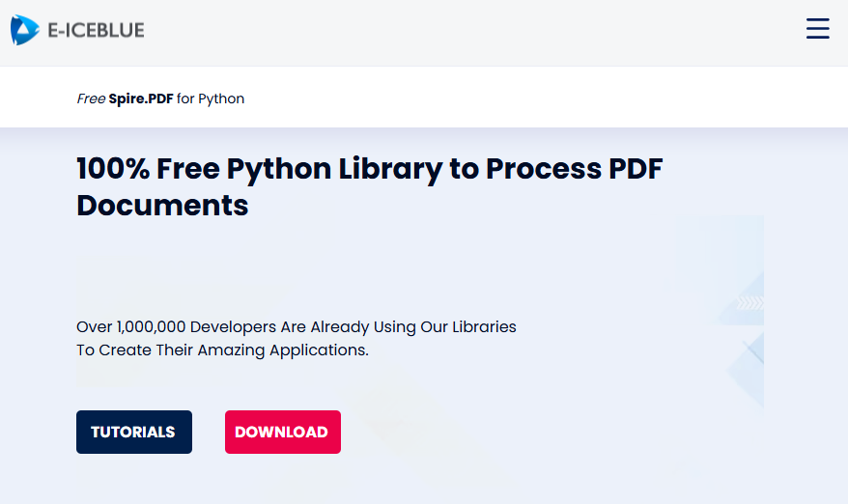Open the hamburger navigation menu
This screenshot has height=504, width=848.
tap(817, 29)
